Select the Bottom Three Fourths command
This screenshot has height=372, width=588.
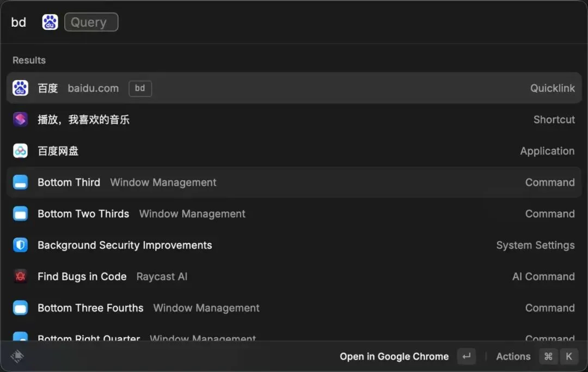[294, 308]
